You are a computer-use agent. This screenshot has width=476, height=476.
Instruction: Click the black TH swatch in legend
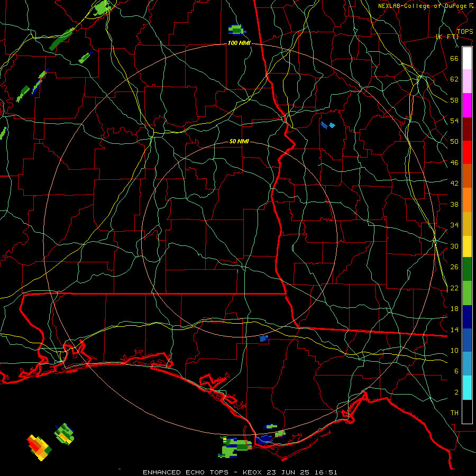pyautogui.click(x=467, y=411)
